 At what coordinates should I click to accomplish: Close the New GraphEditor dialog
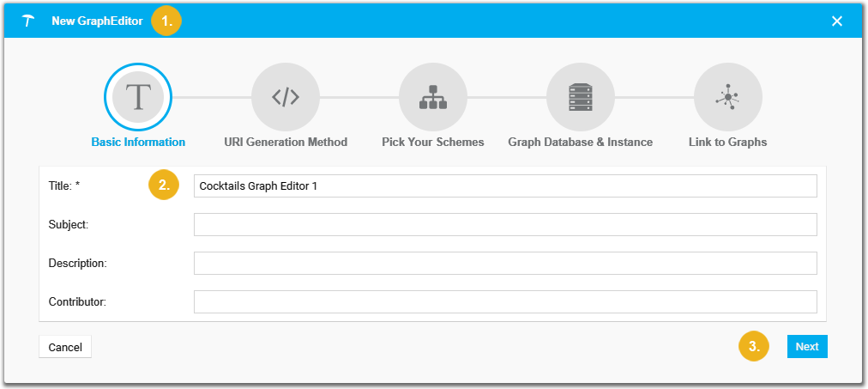pyautogui.click(x=837, y=21)
